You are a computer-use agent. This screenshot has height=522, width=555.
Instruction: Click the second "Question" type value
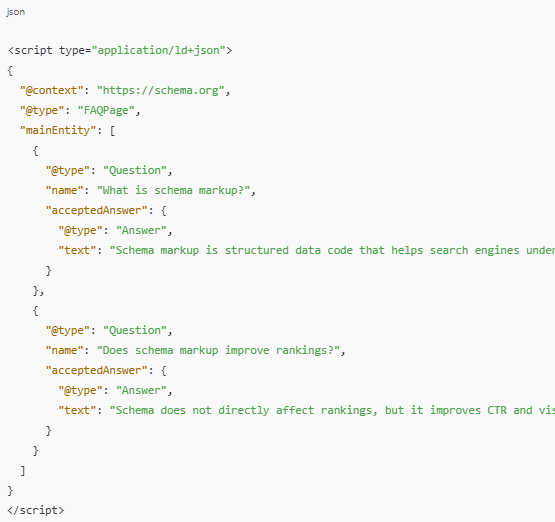[x=135, y=330]
